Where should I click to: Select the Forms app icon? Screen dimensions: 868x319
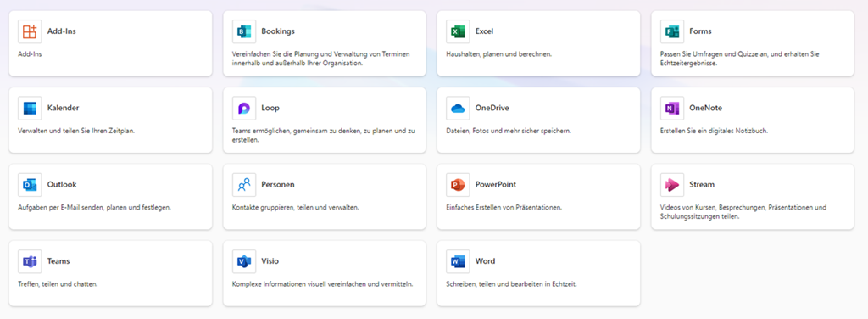coord(672,31)
